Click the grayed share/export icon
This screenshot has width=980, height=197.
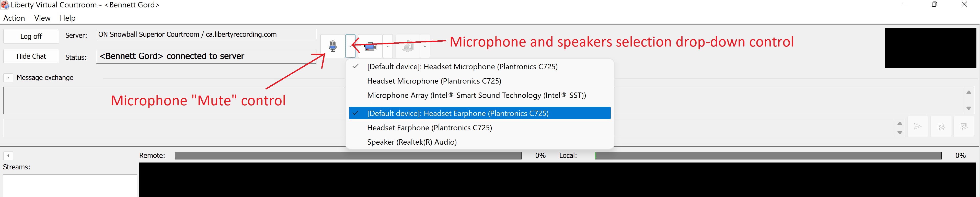point(407,47)
